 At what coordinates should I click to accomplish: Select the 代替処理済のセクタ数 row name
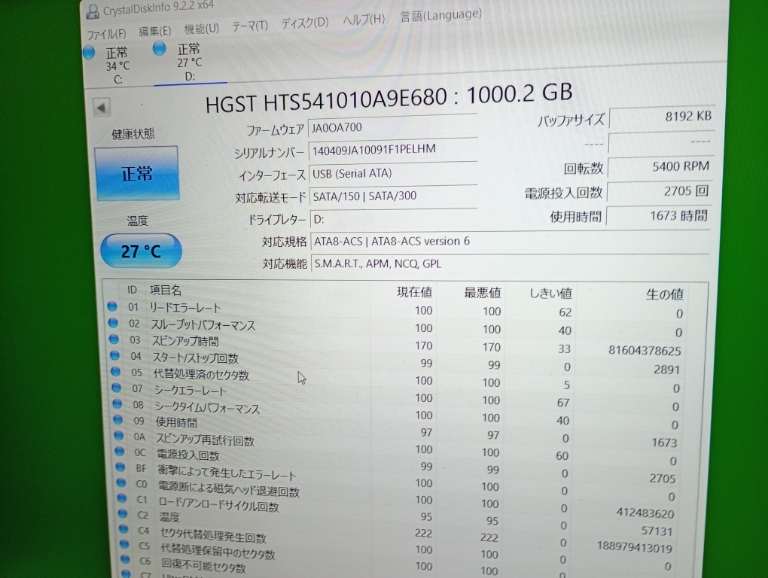coord(201,375)
